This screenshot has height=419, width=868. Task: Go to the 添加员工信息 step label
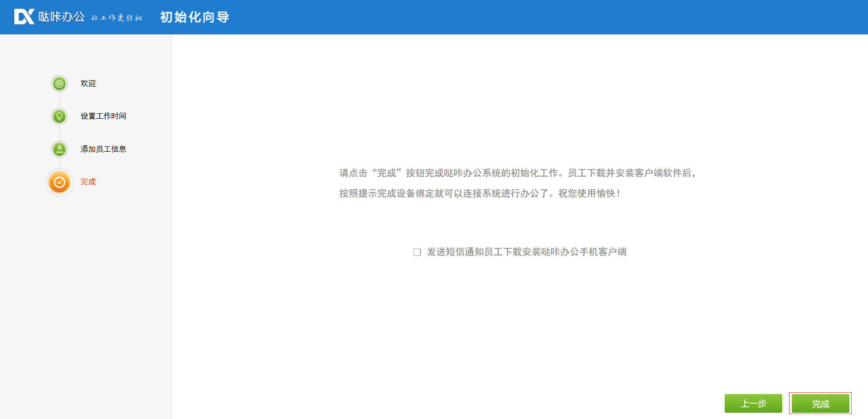103,149
